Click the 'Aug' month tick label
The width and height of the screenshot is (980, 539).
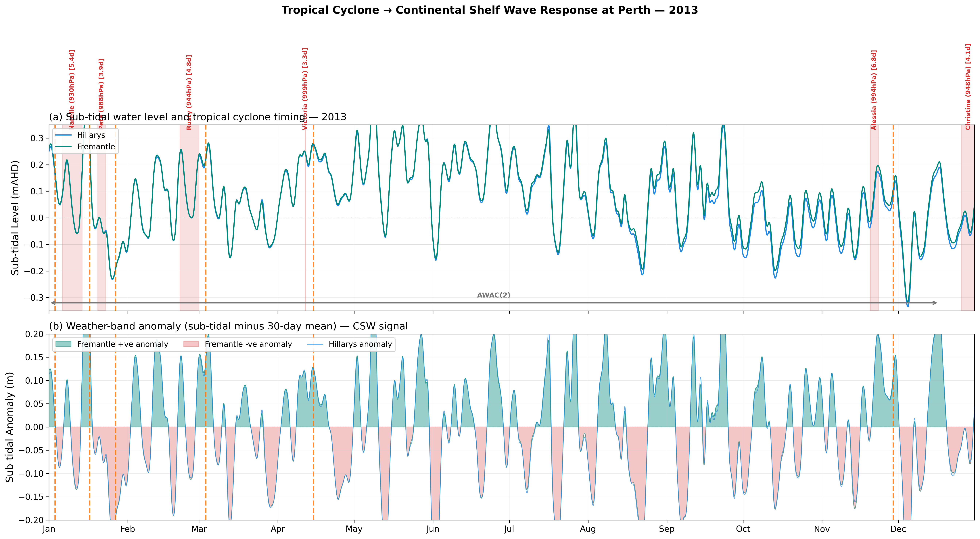pyautogui.click(x=588, y=529)
